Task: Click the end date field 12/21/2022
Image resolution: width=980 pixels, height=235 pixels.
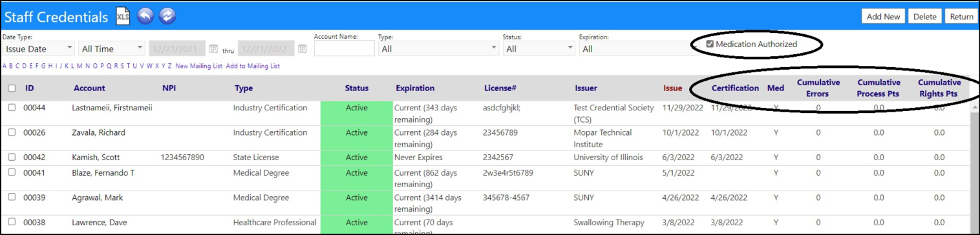Action: 266,48
